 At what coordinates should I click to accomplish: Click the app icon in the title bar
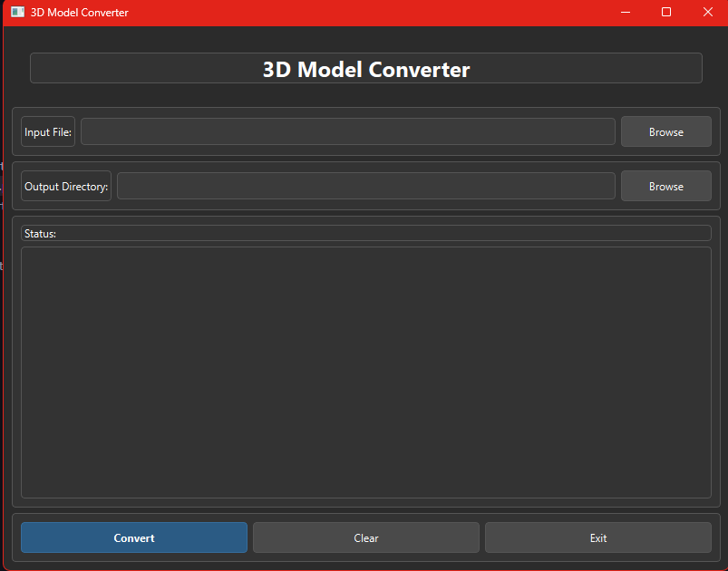click(17, 13)
